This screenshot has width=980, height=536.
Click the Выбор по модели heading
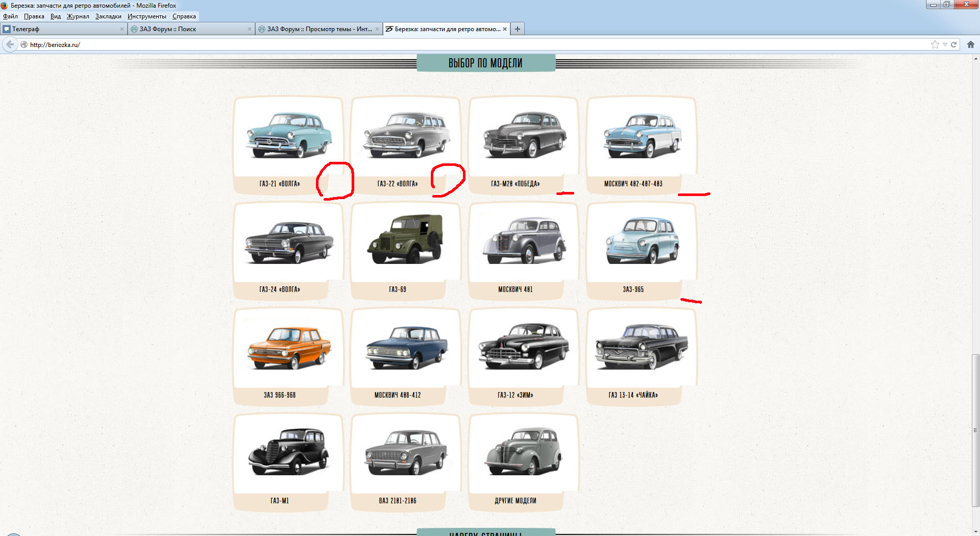coord(485,63)
